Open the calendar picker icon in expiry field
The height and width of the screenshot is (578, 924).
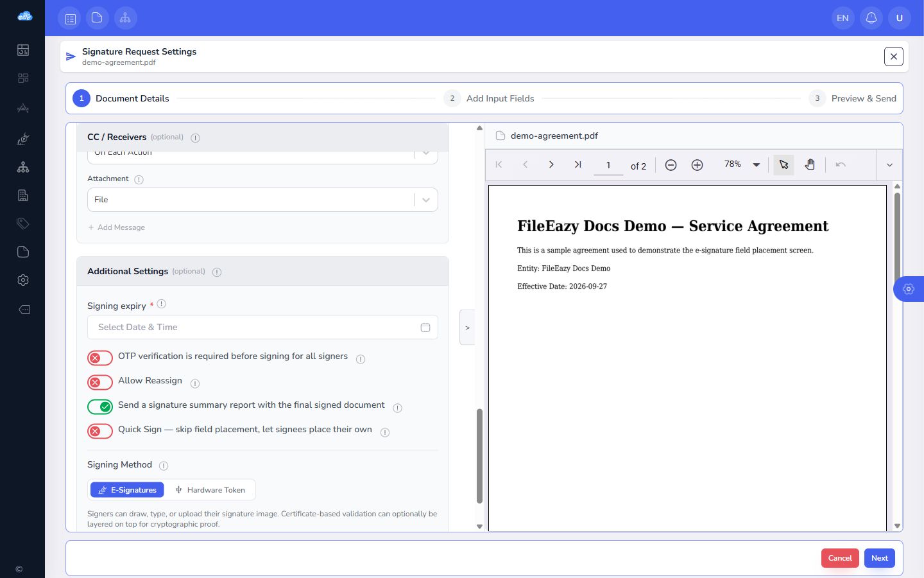pyautogui.click(x=425, y=328)
